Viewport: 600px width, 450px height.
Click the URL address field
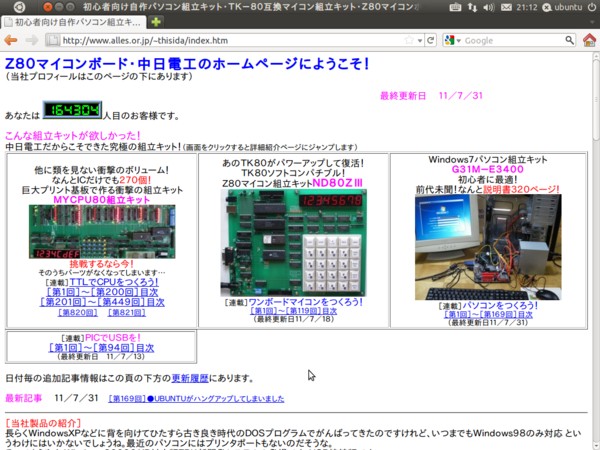click(233, 40)
